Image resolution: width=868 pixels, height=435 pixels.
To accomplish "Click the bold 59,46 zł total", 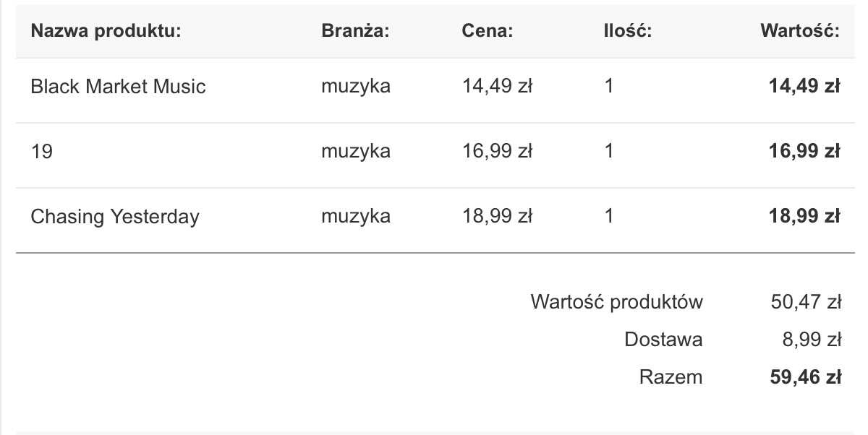I will tap(803, 376).
